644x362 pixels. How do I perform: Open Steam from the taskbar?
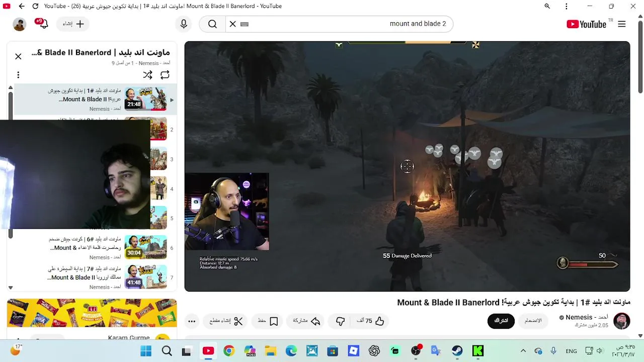tap(457, 351)
